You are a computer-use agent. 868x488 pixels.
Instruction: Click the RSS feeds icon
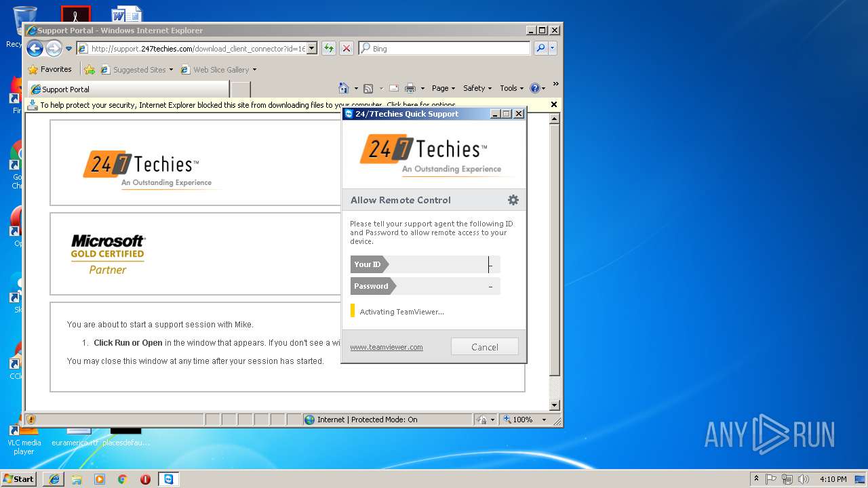coord(368,88)
